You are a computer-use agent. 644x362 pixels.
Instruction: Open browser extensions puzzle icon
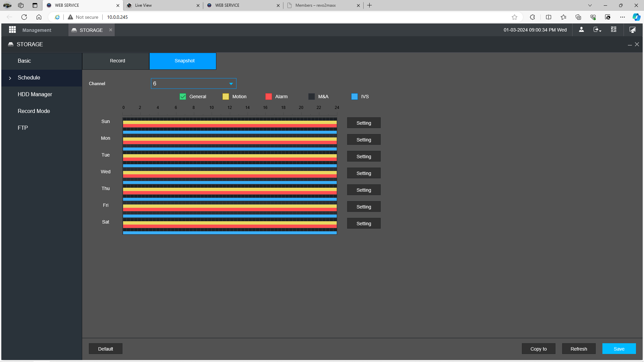[x=532, y=17]
